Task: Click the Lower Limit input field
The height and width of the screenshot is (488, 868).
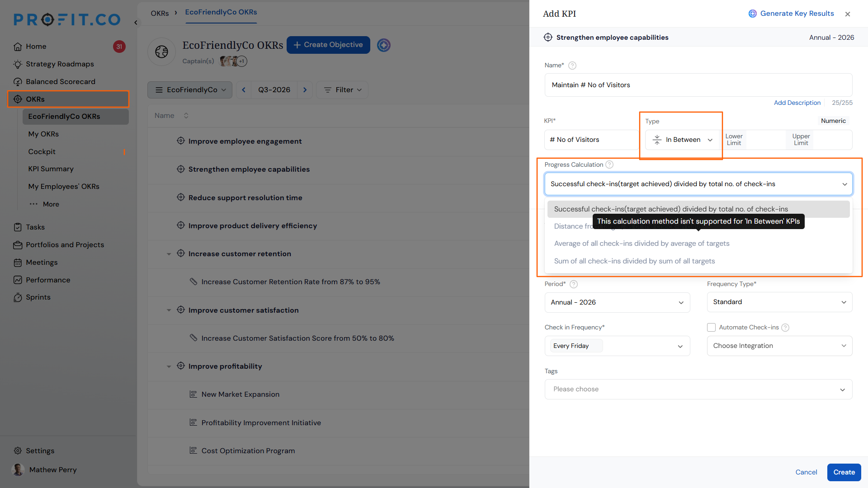Action: pyautogui.click(x=766, y=140)
